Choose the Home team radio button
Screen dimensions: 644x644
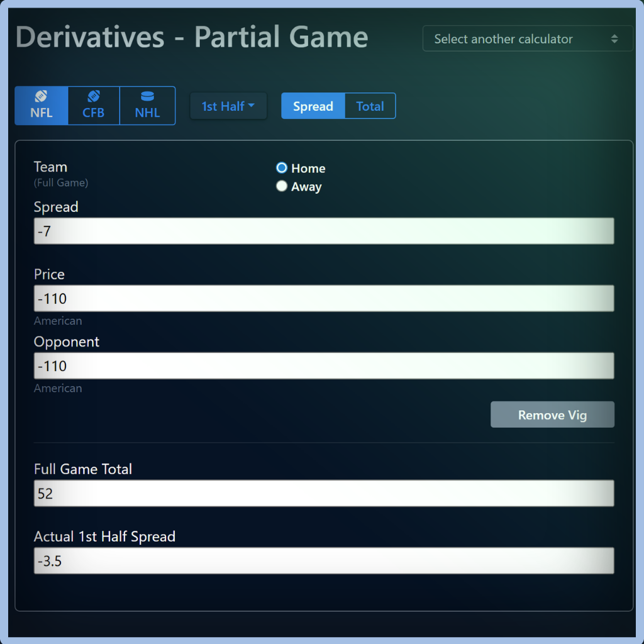282,167
